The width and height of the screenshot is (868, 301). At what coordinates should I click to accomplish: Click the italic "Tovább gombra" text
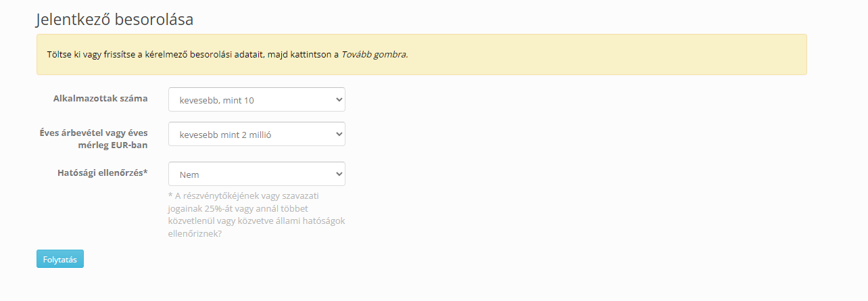(374, 54)
